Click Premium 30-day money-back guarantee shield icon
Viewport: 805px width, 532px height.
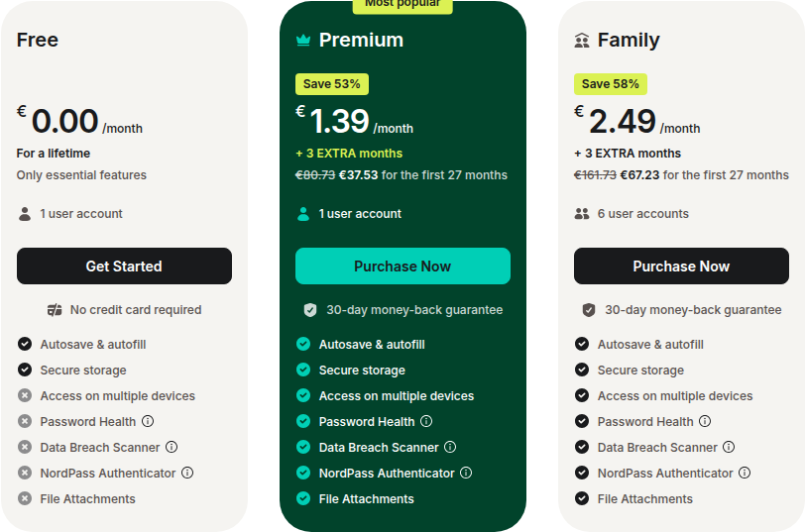coord(310,310)
